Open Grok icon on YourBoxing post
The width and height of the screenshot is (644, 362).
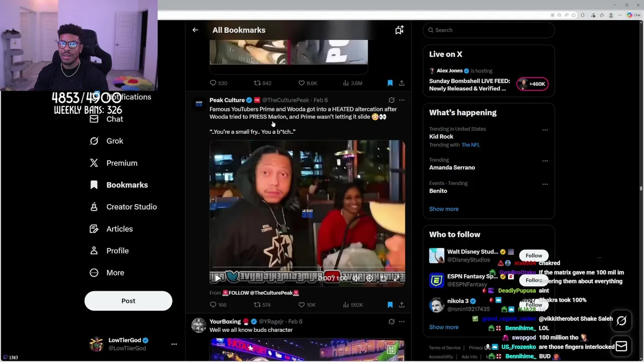coord(391,321)
